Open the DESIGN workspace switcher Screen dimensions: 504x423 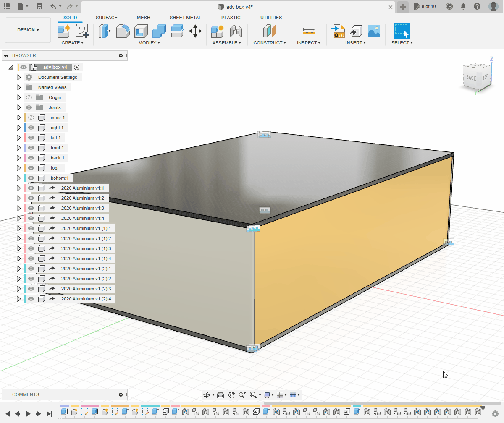28,30
